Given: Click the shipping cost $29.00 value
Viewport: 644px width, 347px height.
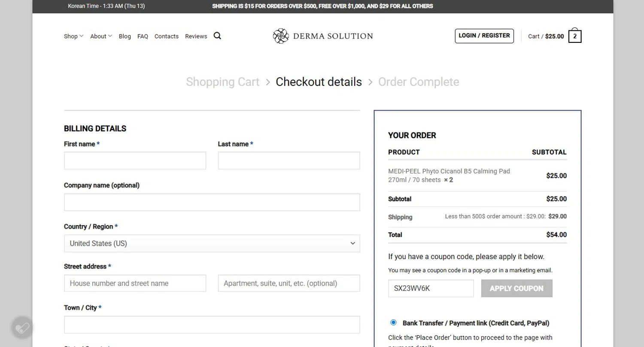Looking at the screenshot, I should [558, 216].
